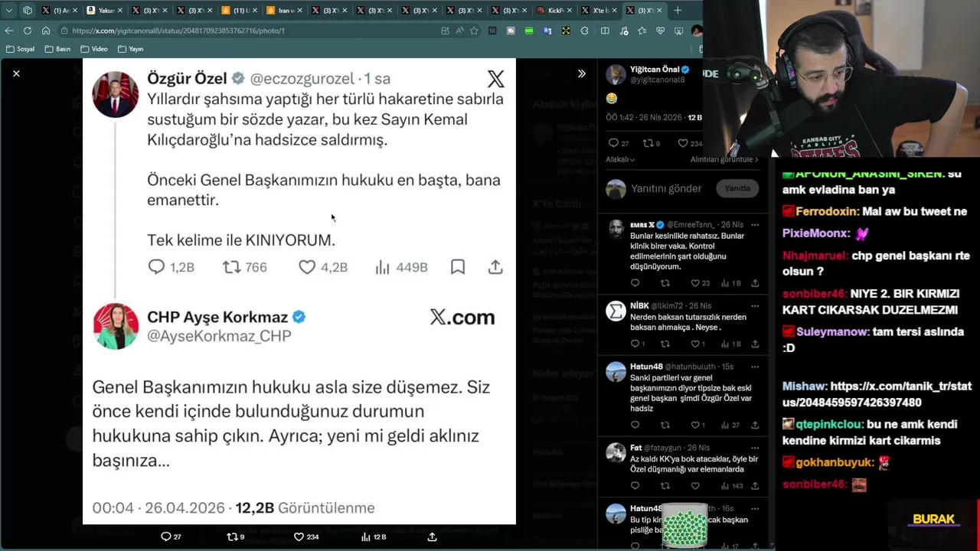Image resolution: width=980 pixels, height=551 pixels.
Task: Bookmark this page with the star icon
Action: [474, 31]
